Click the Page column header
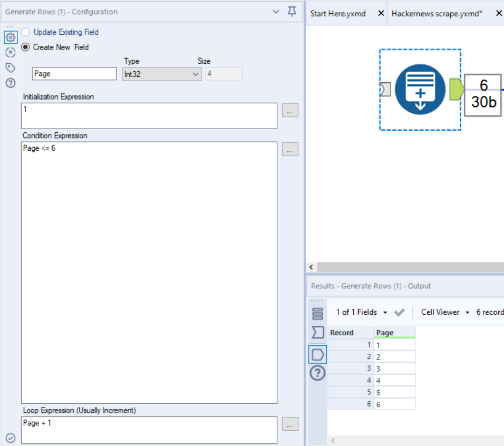The width and height of the screenshot is (504, 446). [x=394, y=333]
